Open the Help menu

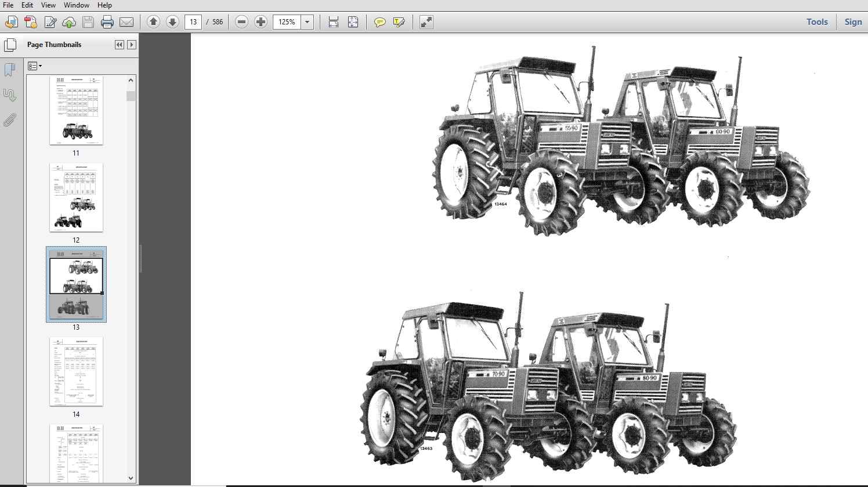(x=104, y=5)
